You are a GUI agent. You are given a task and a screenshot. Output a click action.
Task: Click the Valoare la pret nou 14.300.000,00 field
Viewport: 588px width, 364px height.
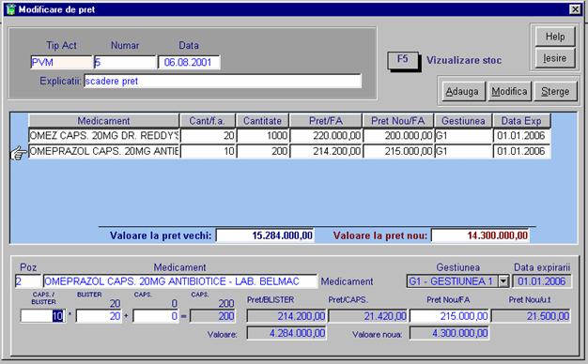click(480, 235)
